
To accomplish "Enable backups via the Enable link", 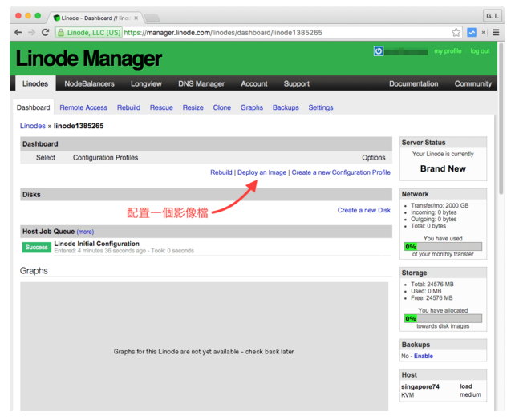I will pyautogui.click(x=424, y=356).
